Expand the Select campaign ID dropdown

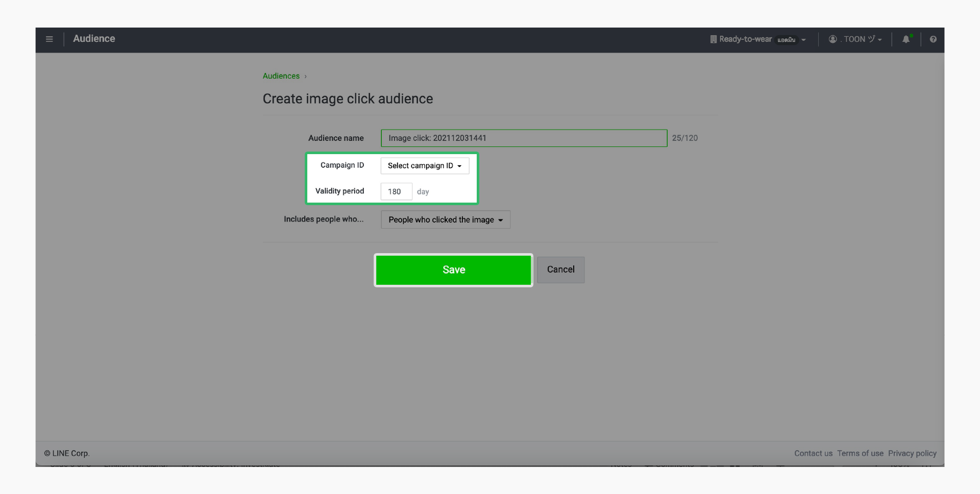(425, 166)
